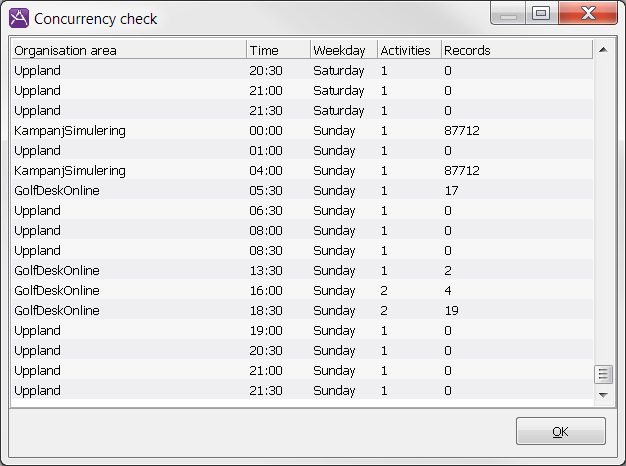Select GolfDeskOnline row at Sunday 13:30
Viewport: 626px width, 466px height.
point(302,270)
